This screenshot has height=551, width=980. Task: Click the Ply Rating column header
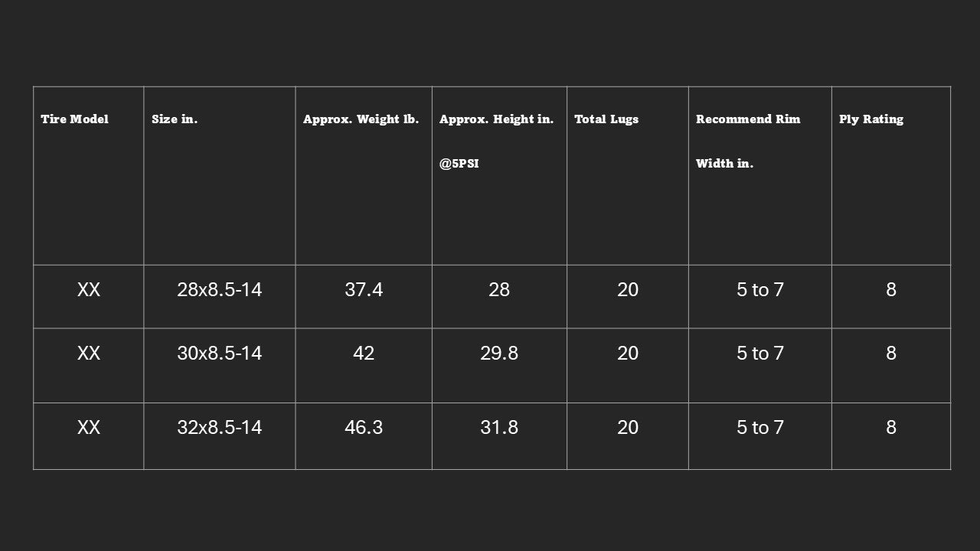[x=871, y=119]
